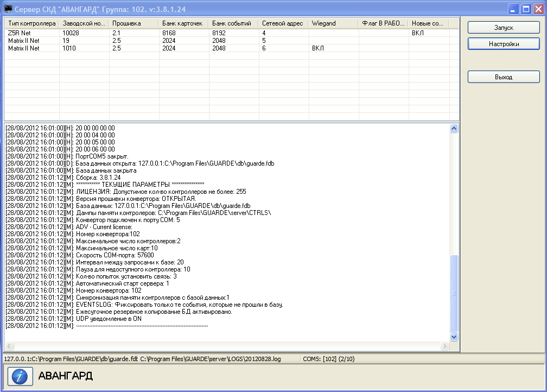The width and height of the screenshot is (547, 392).
Task: Click log line 'Ежесуточное резервное копирование БД активировано.'
Action: tap(119, 312)
